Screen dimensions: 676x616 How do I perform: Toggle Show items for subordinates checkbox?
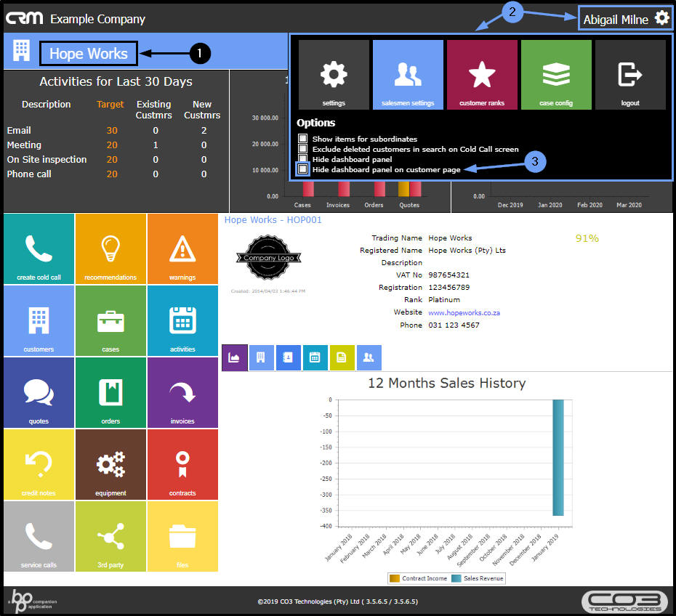302,138
